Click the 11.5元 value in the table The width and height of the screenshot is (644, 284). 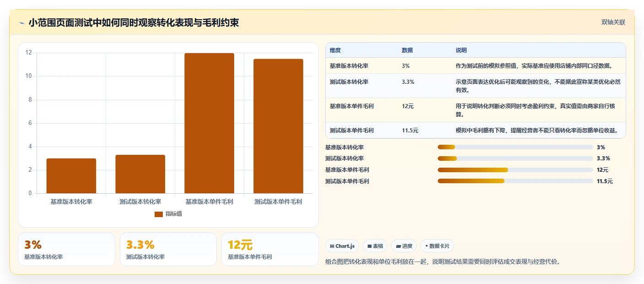(x=410, y=131)
